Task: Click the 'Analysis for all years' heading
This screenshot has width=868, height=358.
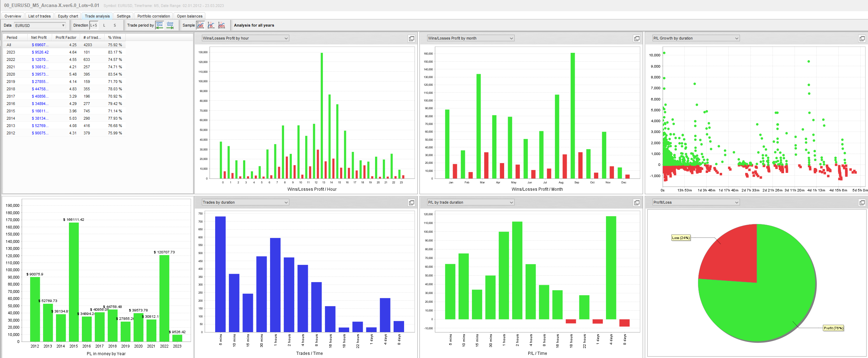Action: point(254,25)
